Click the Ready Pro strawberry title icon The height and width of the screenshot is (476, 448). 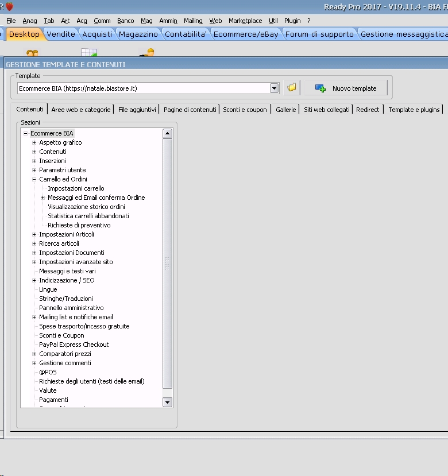pos(9,6)
